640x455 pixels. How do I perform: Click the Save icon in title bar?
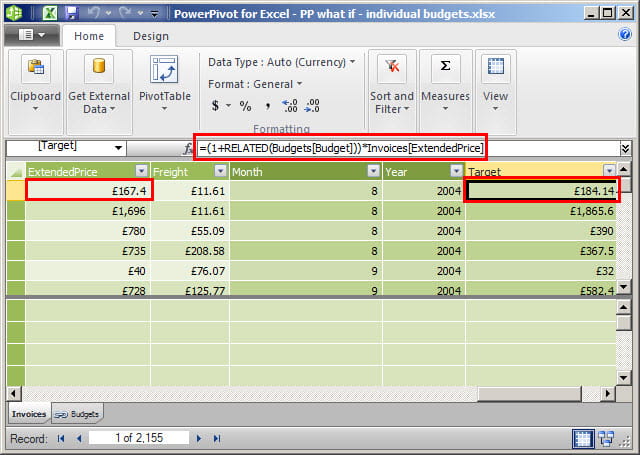[71, 13]
